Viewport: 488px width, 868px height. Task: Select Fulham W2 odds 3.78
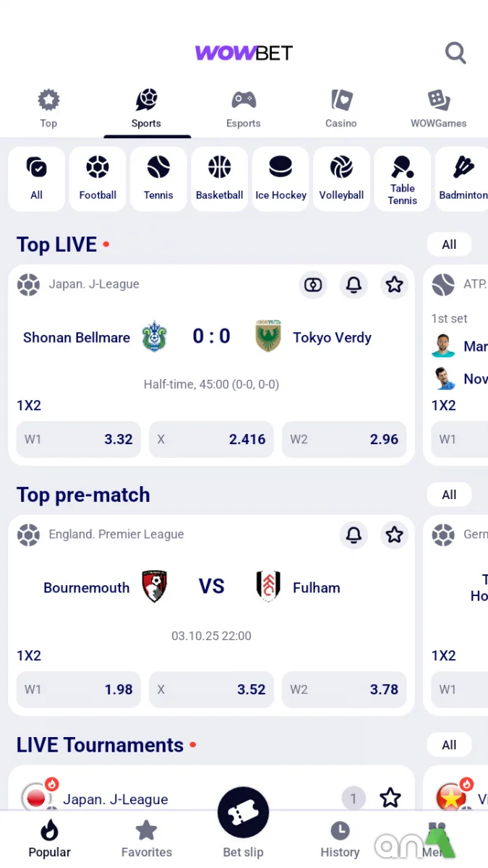pos(344,689)
